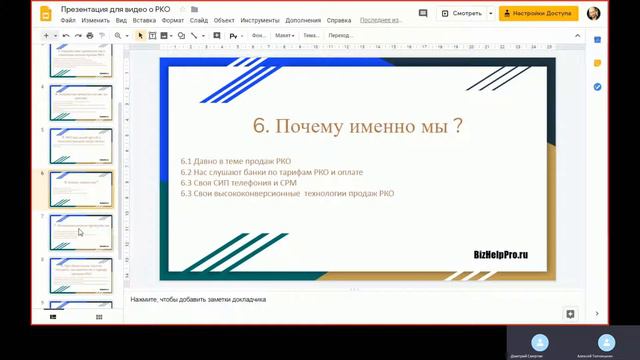640x360 pixels.
Task: Open the Слайд menu
Action: (199, 20)
